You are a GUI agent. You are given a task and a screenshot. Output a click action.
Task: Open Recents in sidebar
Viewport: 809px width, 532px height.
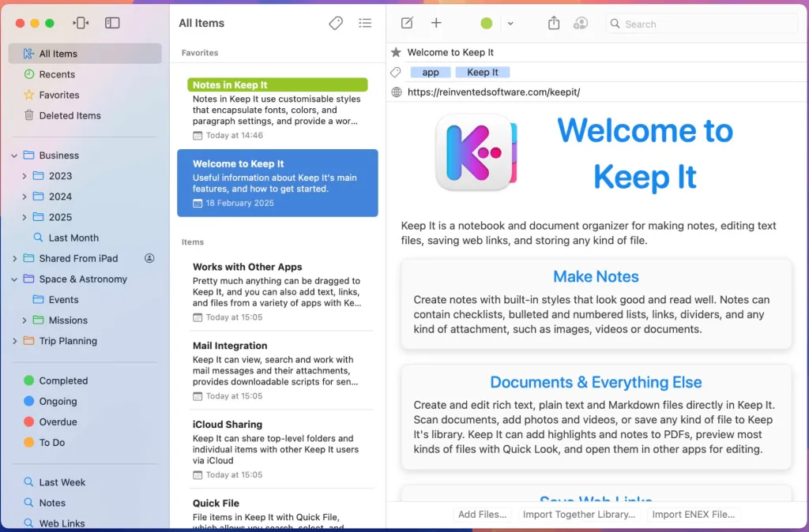pyautogui.click(x=85, y=74)
